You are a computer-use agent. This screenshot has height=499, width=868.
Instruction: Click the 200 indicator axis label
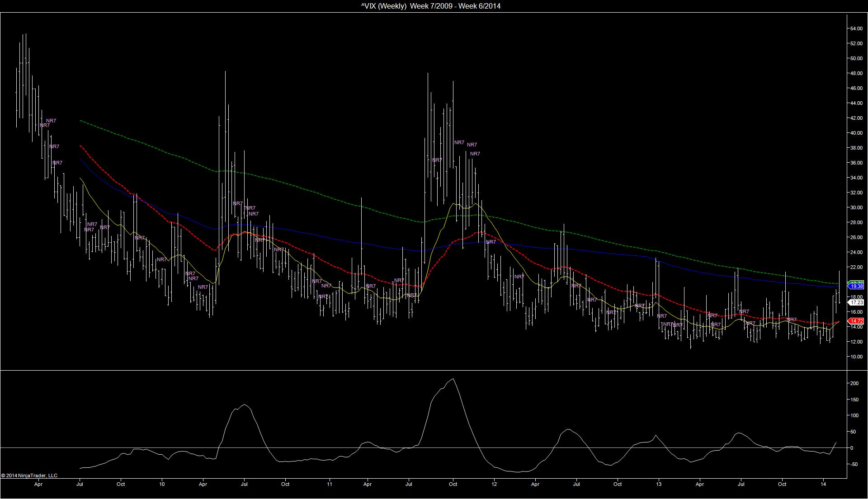(854, 383)
